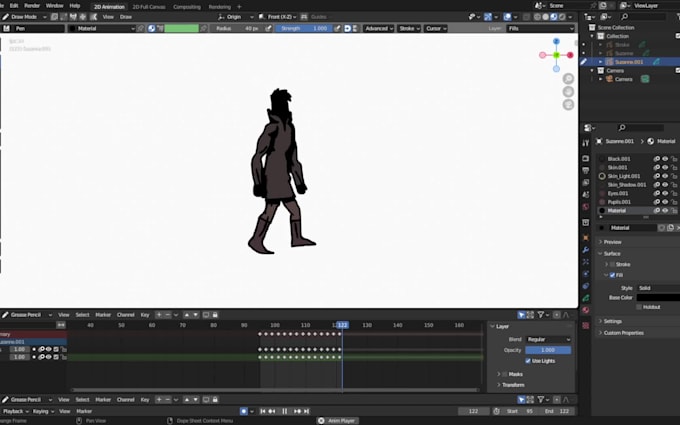Screen dimensions: 680x425
Task: Open the Material properties tab icon
Action: 585,310
